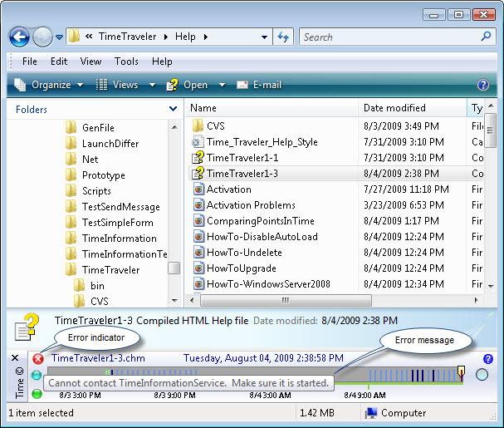Select the TestSimpleForm folder in tree
The width and height of the screenshot is (504, 428).
(110, 223)
